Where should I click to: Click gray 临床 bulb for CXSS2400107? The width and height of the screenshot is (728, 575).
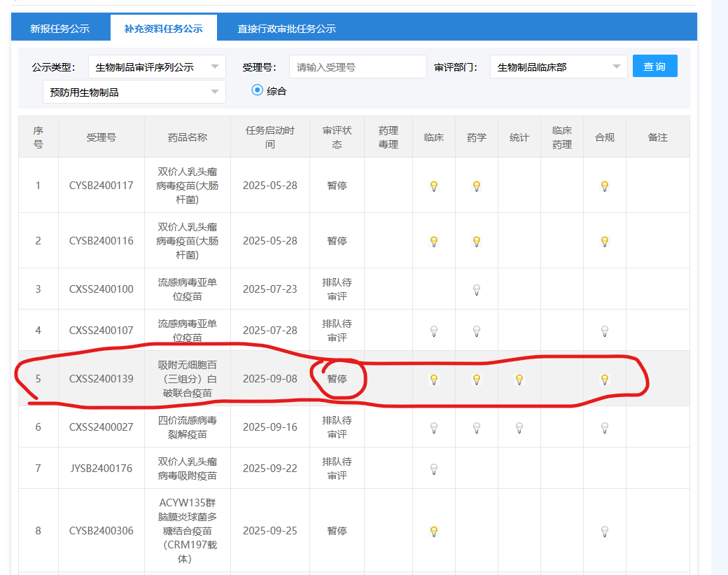433,331
